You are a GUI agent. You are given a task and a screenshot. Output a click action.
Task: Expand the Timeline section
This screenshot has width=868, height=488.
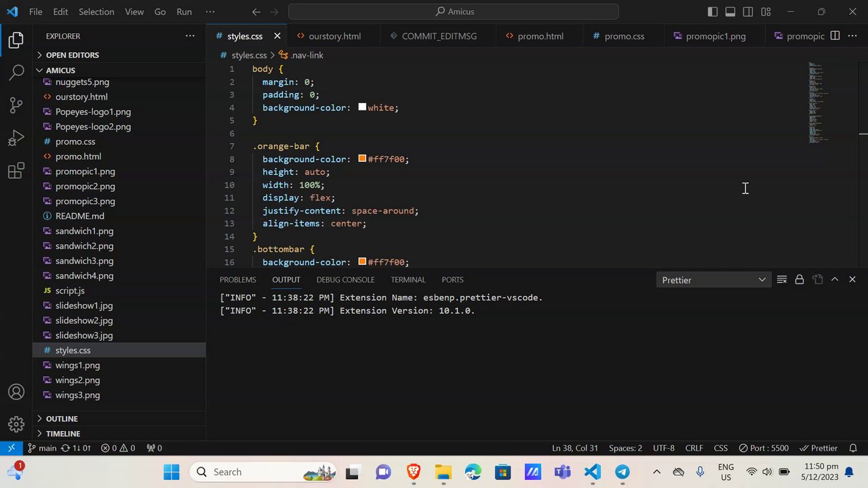[119, 434]
